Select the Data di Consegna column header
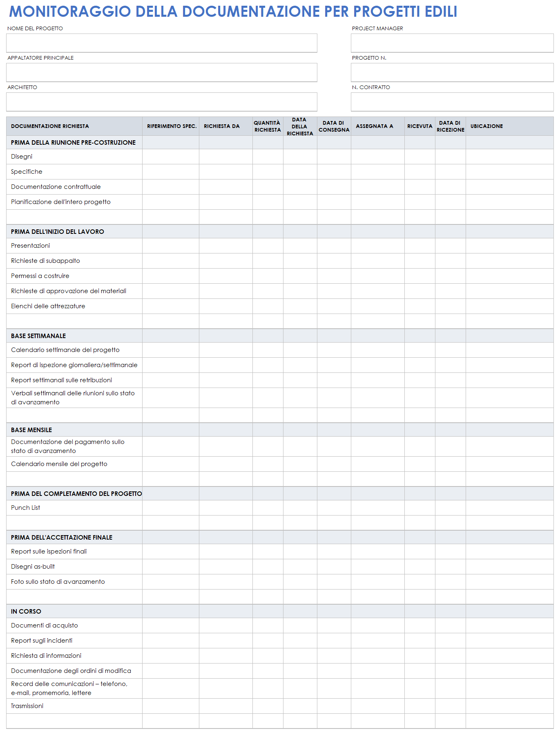This screenshot has width=560, height=733. pos(334,126)
